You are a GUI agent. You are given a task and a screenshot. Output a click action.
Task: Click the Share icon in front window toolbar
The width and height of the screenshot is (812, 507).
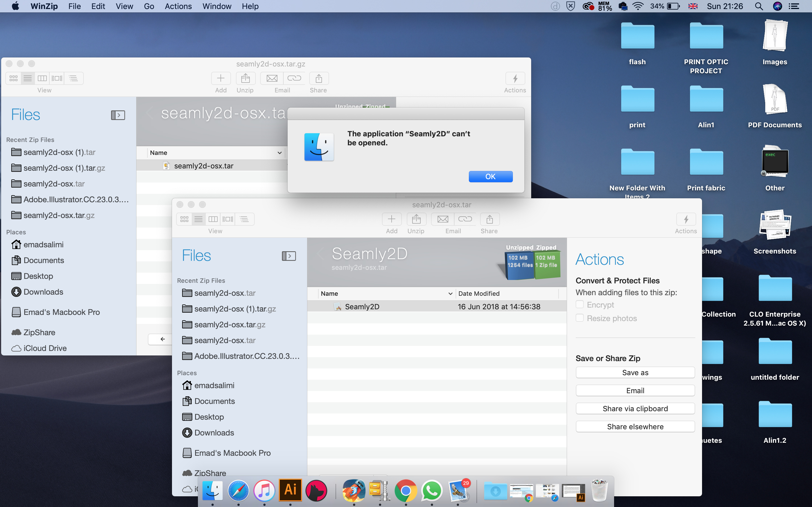point(489,219)
